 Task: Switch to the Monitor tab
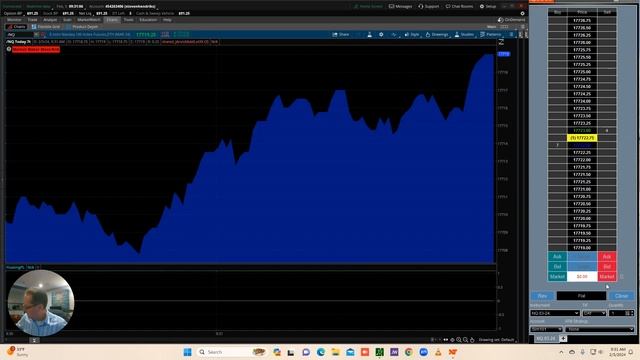tap(14, 20)
